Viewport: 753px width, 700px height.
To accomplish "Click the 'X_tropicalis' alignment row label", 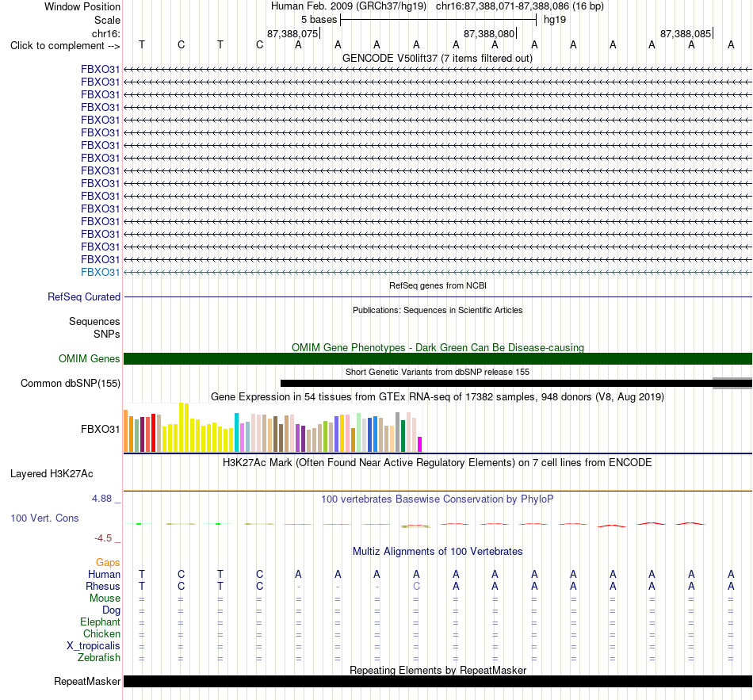I will point(94,646).
